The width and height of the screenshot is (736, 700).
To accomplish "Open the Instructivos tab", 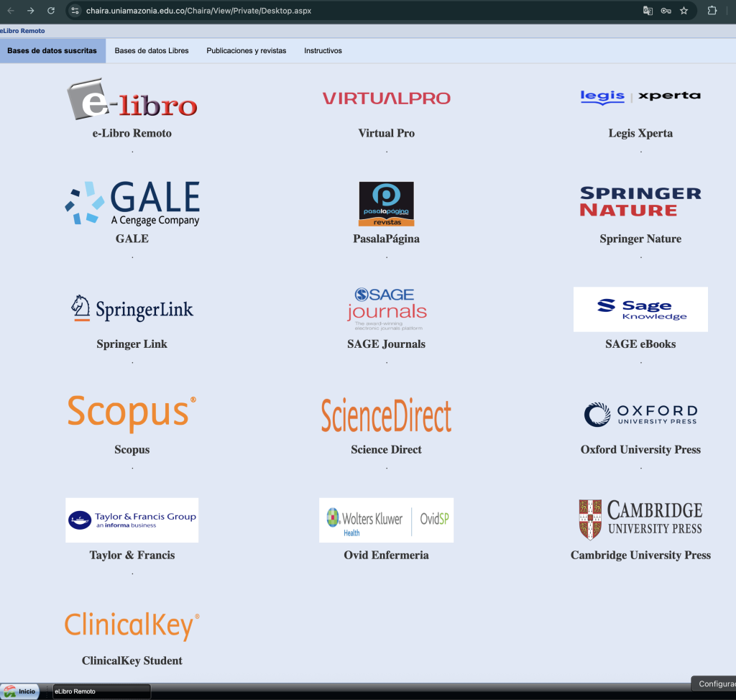I will click(x=323, y=51).
